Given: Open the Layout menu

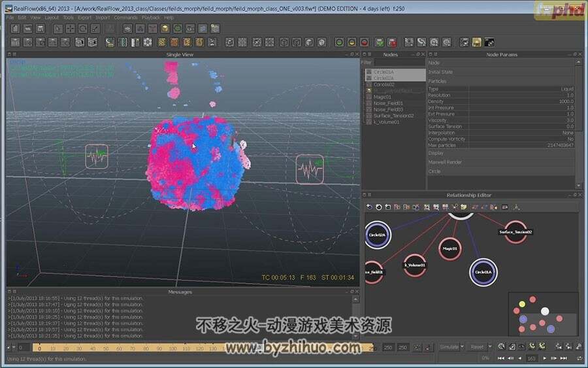Looking at the screenshot, I should point(52,18).
